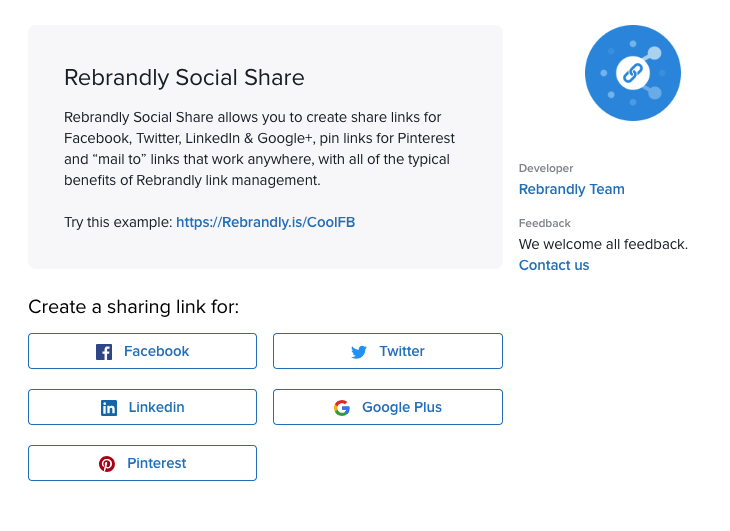This screenshot has height=531, width=730.
Task: Click the chain link symbol in logo
Action: point(633,73)
